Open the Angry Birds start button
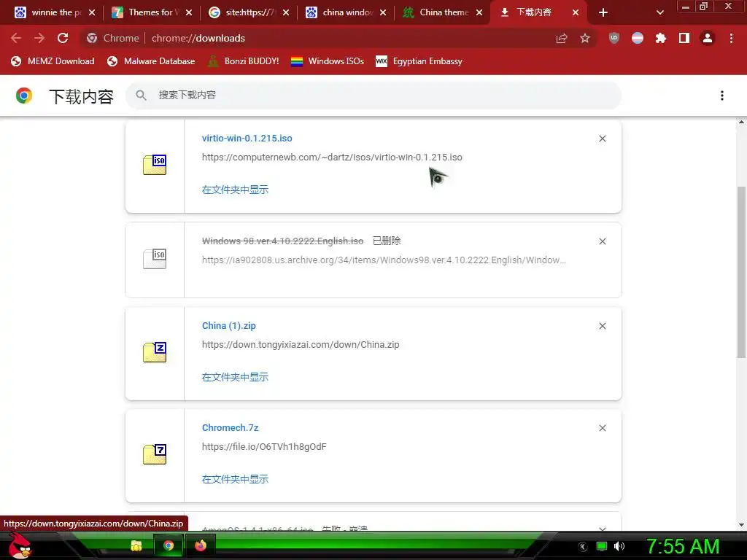747x560 pixels. pos(21,545)
